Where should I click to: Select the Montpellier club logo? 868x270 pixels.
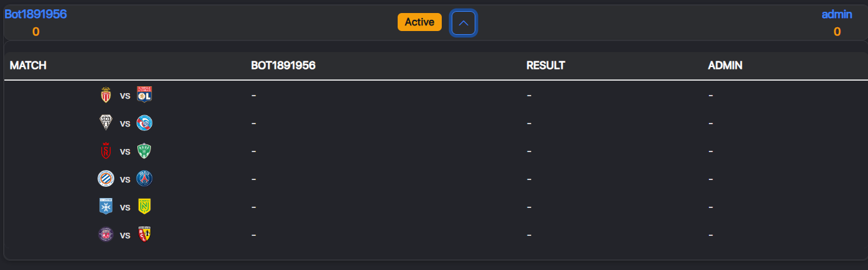click(x=106, y=179)
